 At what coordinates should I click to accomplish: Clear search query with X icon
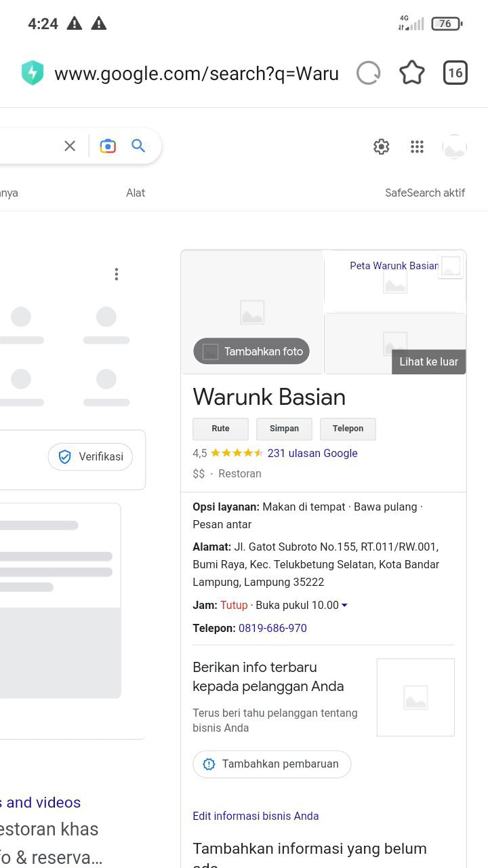(70, 146)
